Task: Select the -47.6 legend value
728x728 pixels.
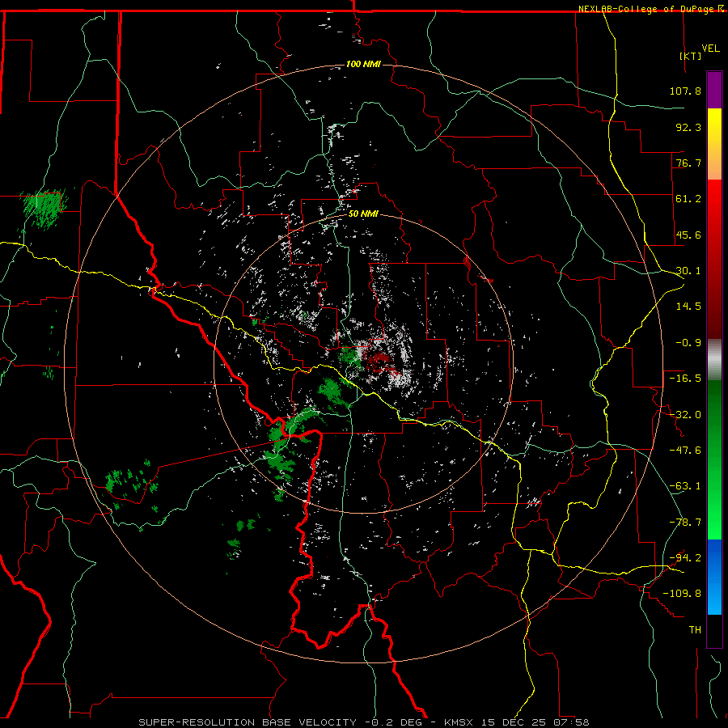Action: [685, 451]
